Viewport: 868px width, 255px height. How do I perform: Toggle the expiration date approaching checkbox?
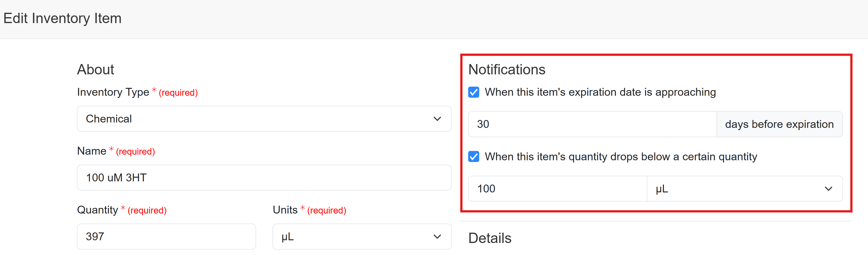[473, 92]
